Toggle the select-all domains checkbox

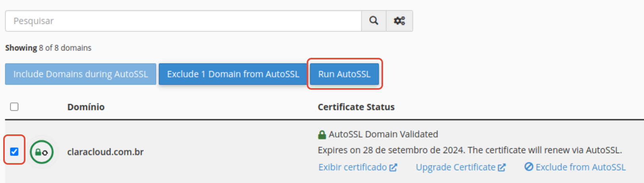click(14, 107)
